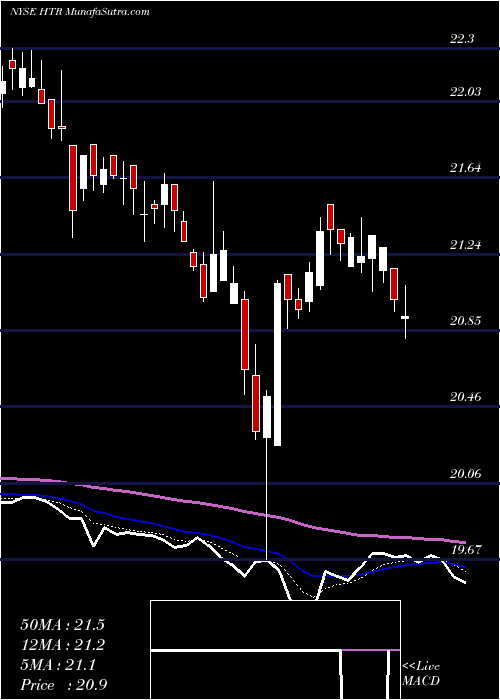500x700 pixels.
Task: Click the last candlestick near 20.85
Action: click(405, 317)
